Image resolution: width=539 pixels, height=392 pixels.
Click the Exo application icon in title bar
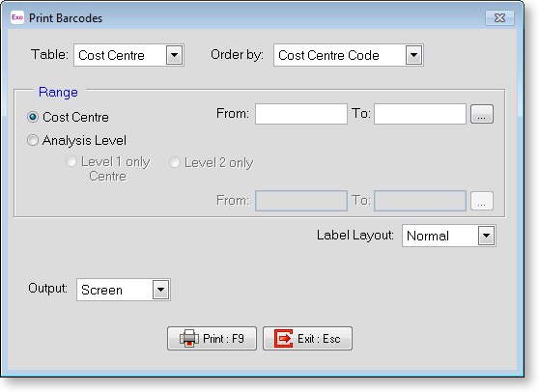pyautogui.click(x=17, y=17)
